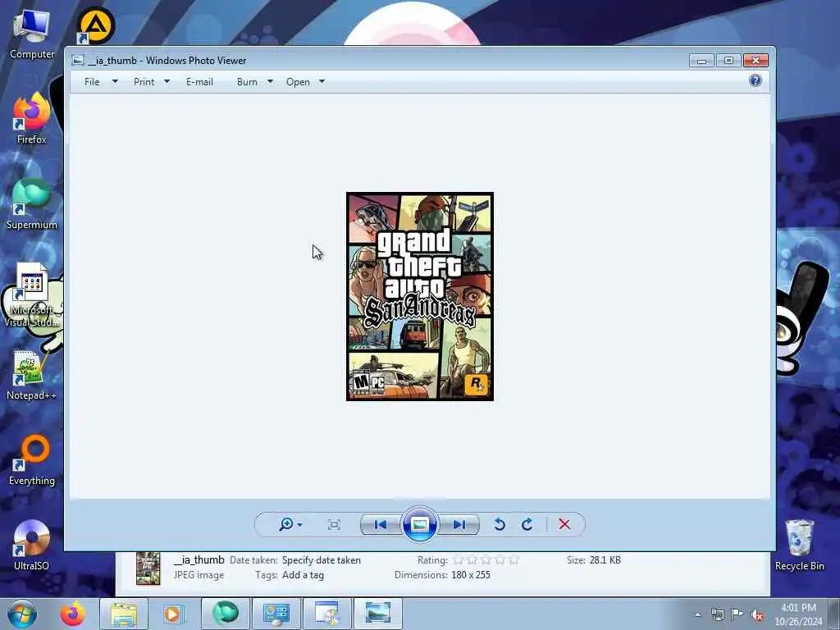The image size is (840, 630).
Task: Open the zoom magnifier control
Action: tap(286, 524)
